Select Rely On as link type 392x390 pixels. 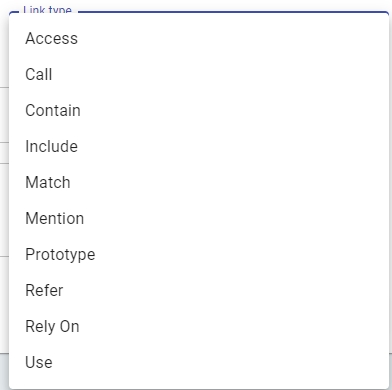199,326
